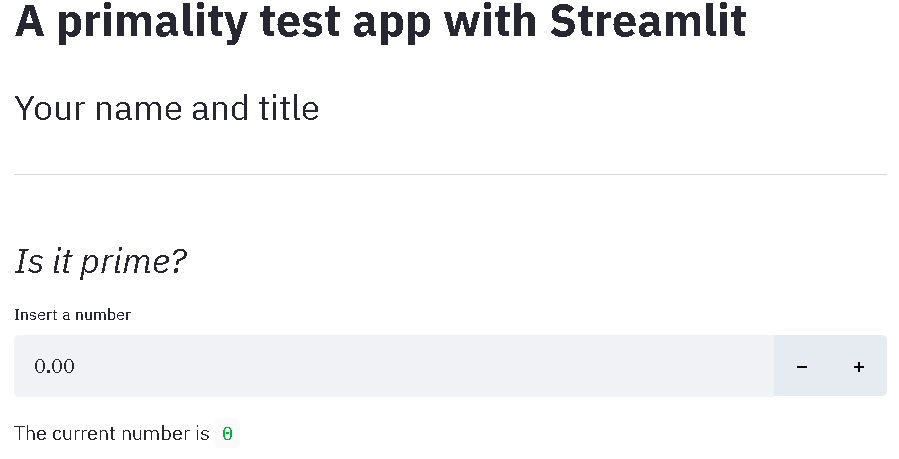Click the word 'number' in the input label
The height and width of the screenshot is (459, 899).
[103, 314]
